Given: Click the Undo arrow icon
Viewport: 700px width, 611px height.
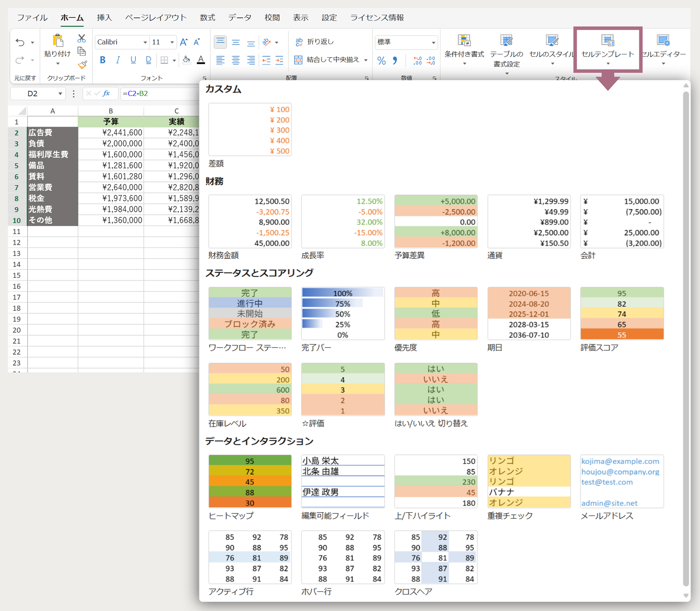Looking at the screenshot, I should pyautogui.click(x=20, y=42).
